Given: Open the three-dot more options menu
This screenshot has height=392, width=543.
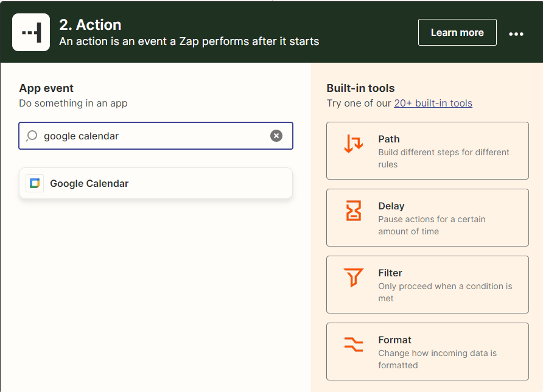Looking at the screenshot, I should coord(516,33).
